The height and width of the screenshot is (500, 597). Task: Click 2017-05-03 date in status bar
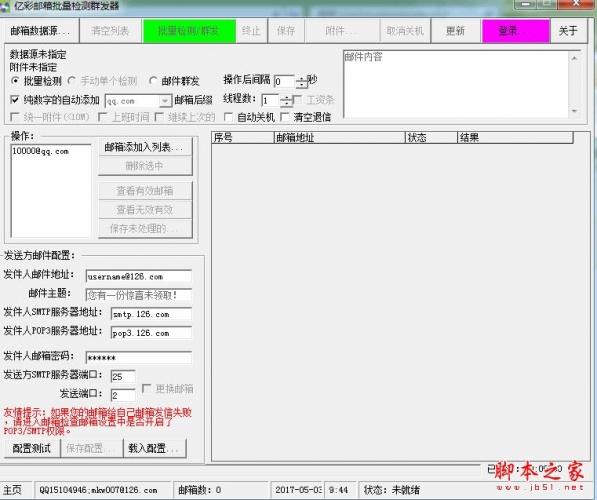298,490
